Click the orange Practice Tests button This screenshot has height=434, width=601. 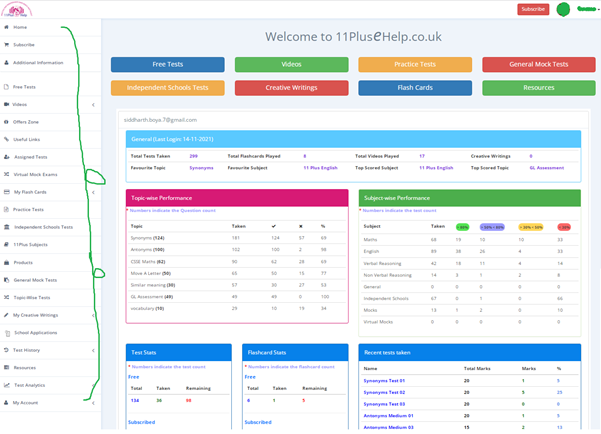click(x=415, y=64)
